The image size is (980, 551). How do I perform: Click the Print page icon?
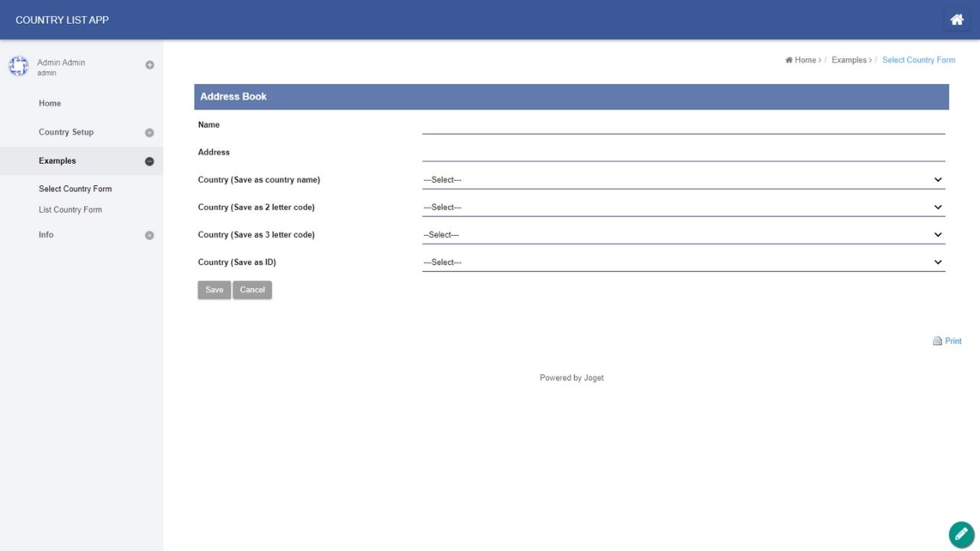tap(937, 341)
